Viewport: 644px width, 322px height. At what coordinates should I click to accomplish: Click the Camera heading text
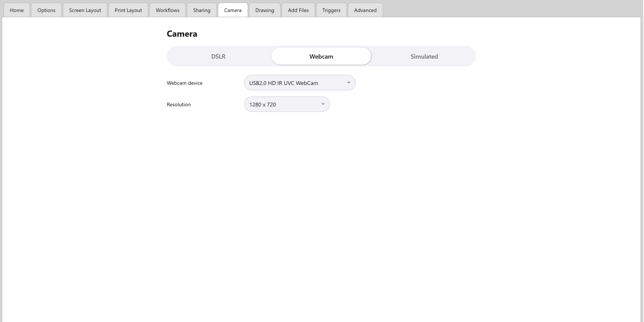182,34
